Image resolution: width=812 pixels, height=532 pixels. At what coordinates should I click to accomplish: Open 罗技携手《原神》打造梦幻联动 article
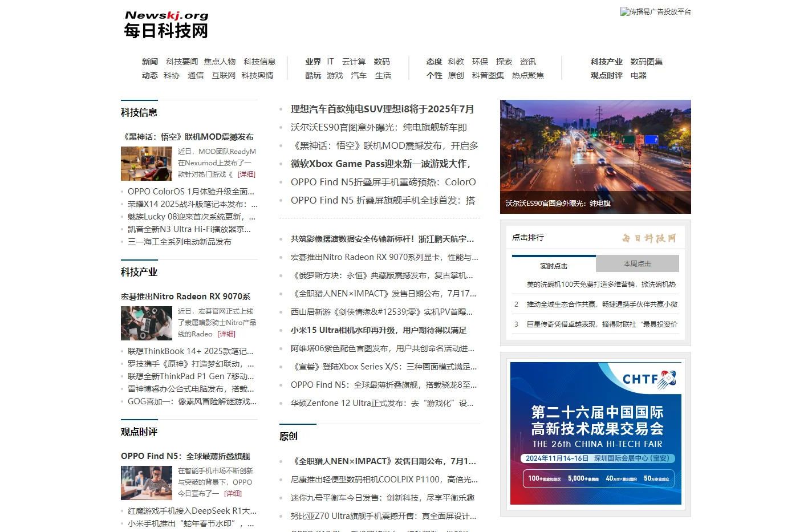click(191, 364)
